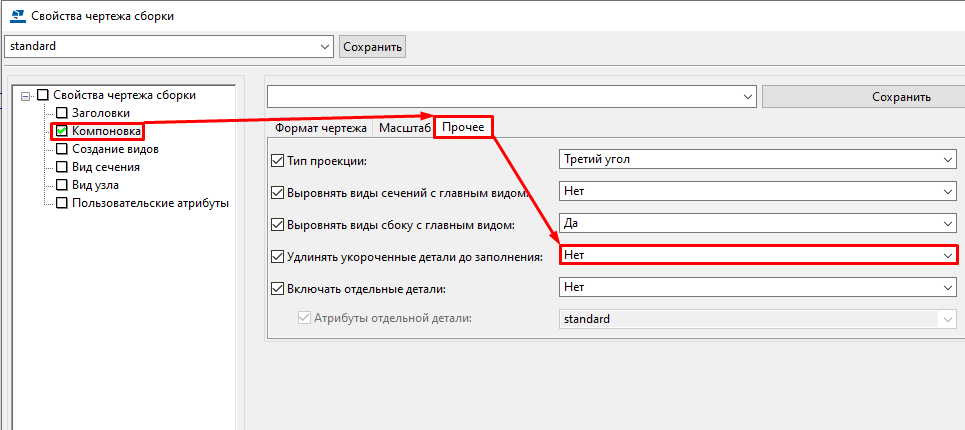
Task: Open the Тип проекции dropdown
Action: (758, 159)
